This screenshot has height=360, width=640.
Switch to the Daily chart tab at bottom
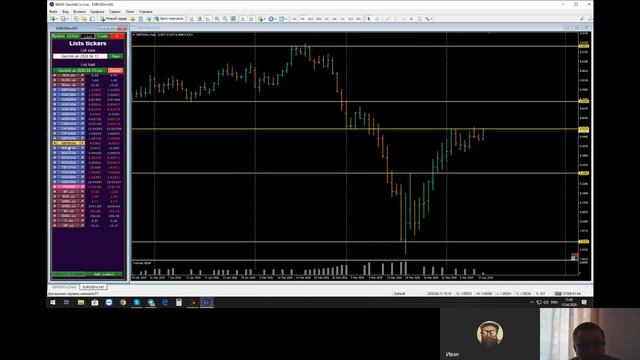click(x=64, y=287)
